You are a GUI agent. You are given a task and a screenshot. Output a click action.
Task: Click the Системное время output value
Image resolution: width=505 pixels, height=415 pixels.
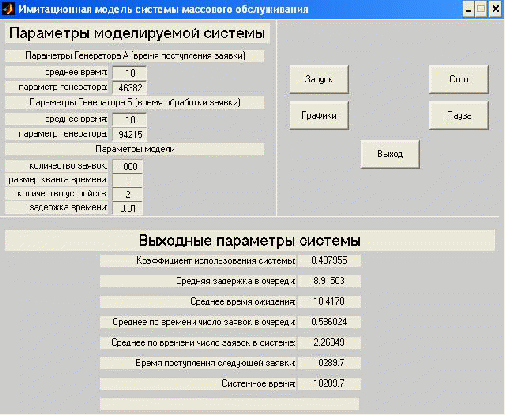329,384
